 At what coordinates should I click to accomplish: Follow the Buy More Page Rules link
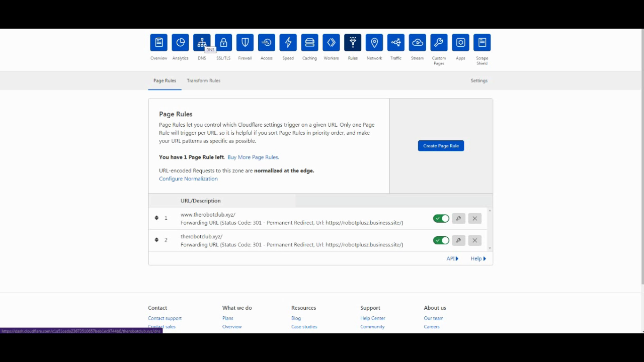point(253,157)
